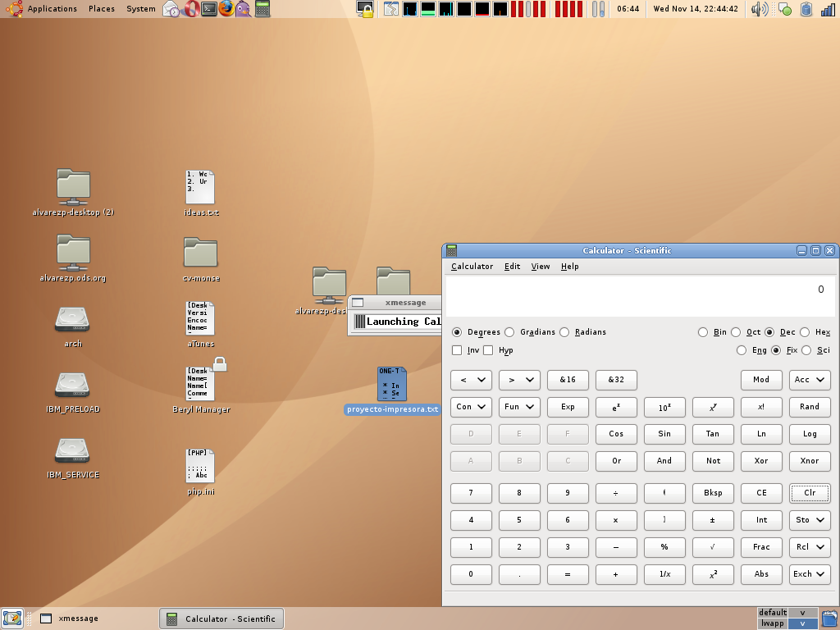Open the Fun functions dropdown
This screenshot has width=840, height=630.
point(519,407)
